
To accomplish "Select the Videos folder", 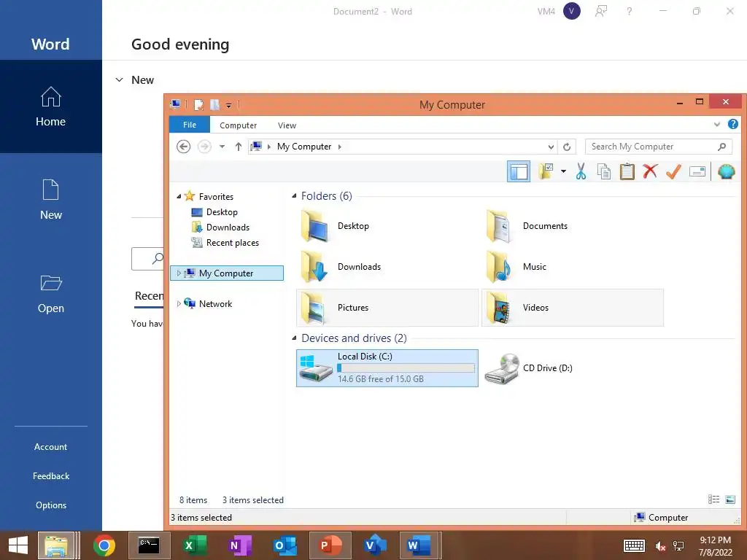I will tap(572, 308).
